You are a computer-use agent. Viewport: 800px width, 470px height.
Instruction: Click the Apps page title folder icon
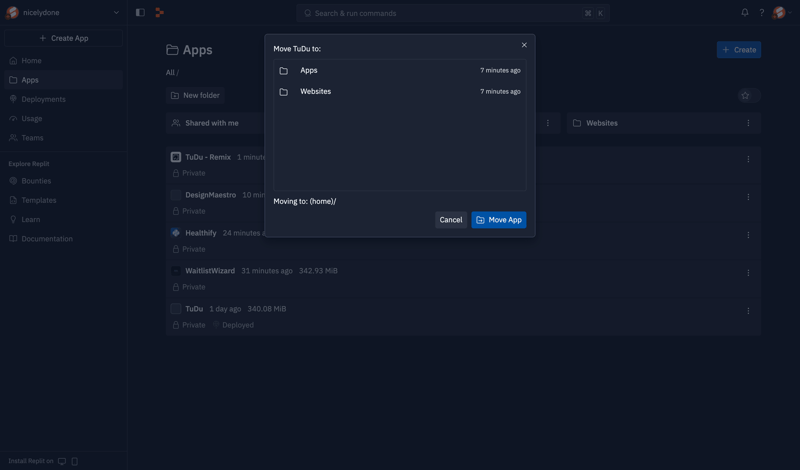pyautogui.click(x=172, y=50)
